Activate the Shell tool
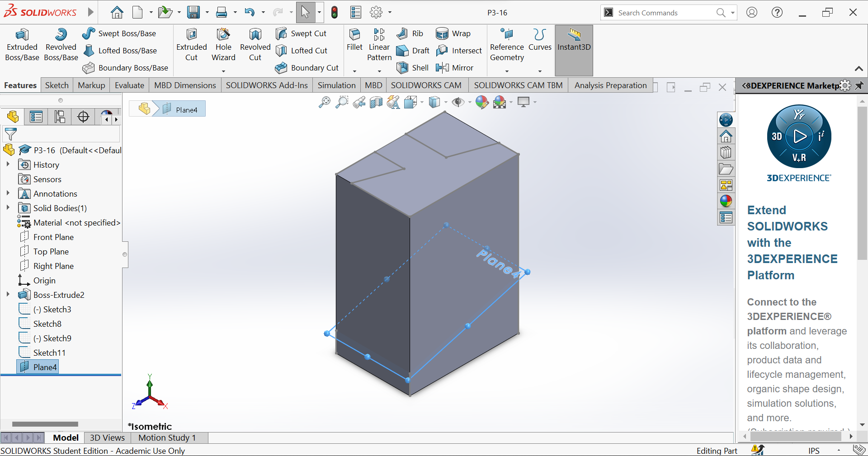This screenshot has width=868, height=456. pyautogui.click(x=412, y=67)
